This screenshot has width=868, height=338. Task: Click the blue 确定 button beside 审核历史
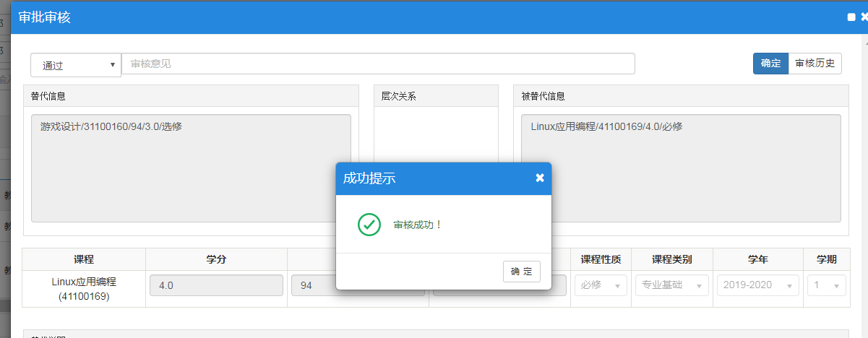tap(770, 64)
